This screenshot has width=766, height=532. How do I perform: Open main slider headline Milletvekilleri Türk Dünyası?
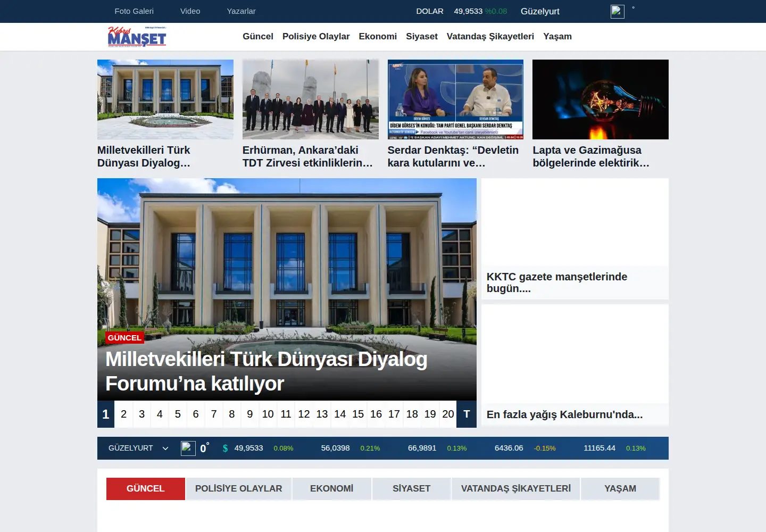click(x=266, y=371)
